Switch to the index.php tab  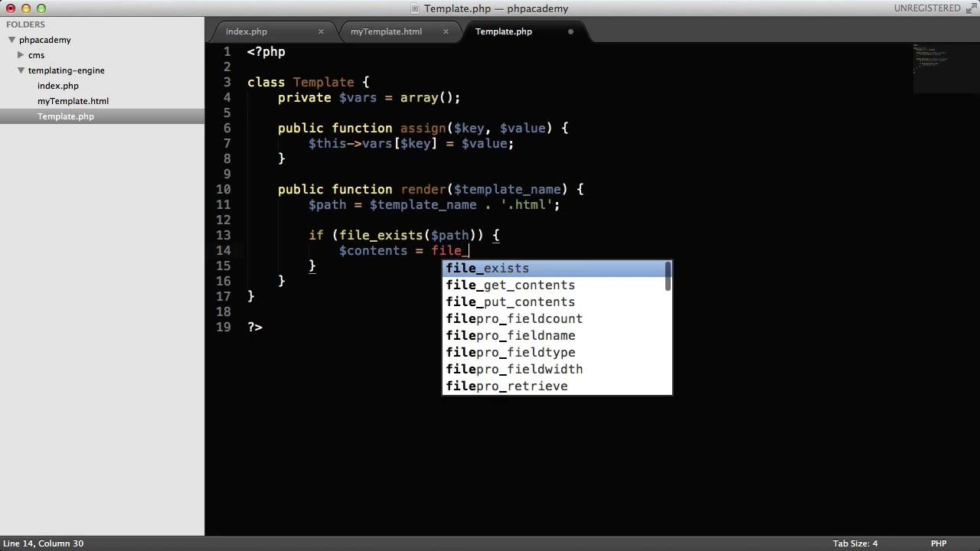(x=247, y=31)
